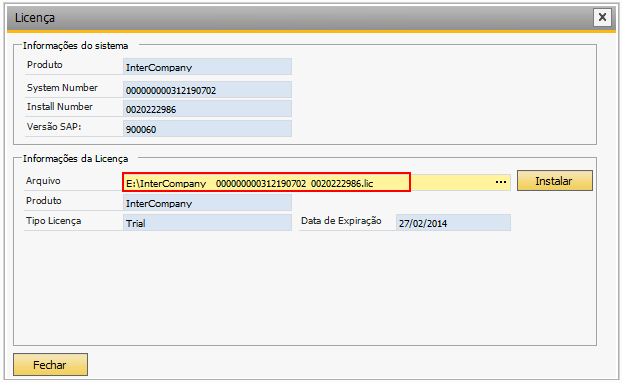Close the Licença dialog window

602,17
